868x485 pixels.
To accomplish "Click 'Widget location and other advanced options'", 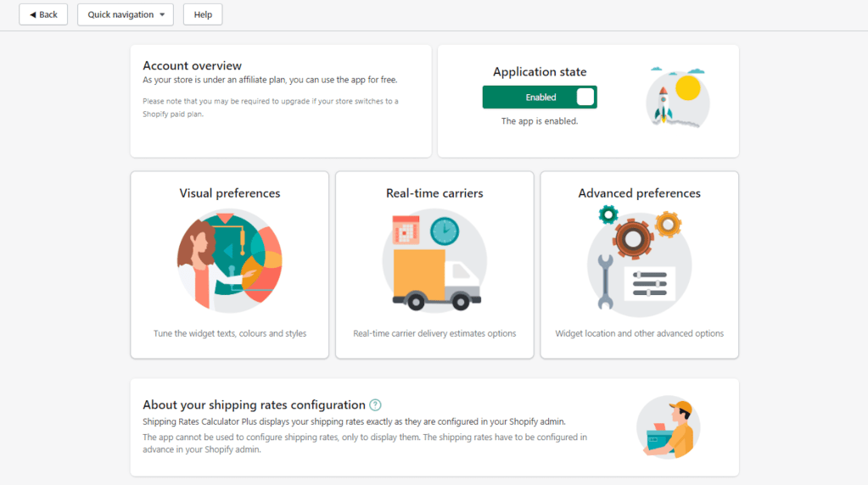I will click(x=639, y=333).
